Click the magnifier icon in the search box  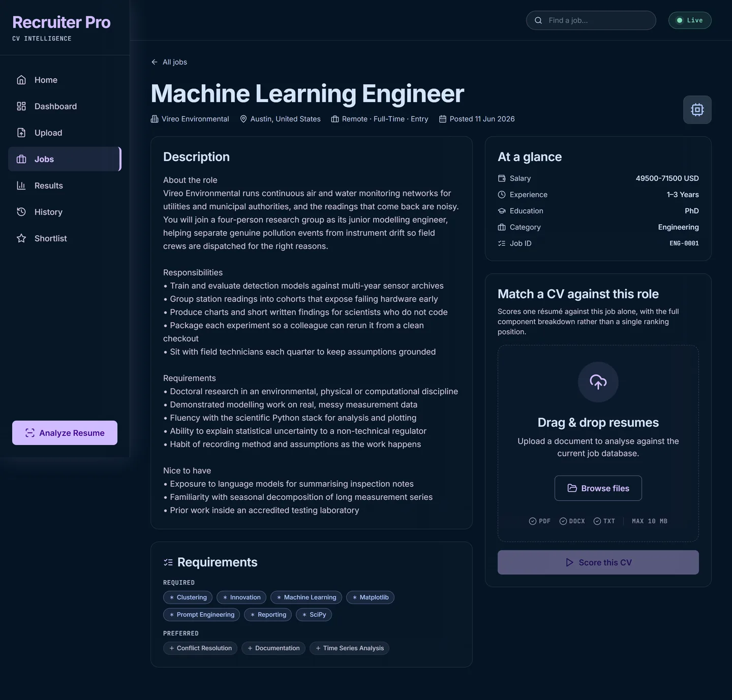pos(538,20)
